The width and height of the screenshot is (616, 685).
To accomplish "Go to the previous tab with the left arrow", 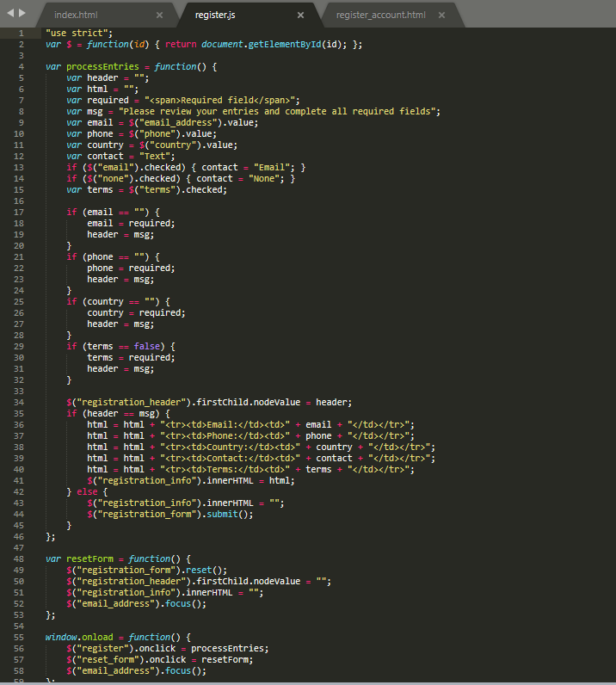I will tap(10, 13).
